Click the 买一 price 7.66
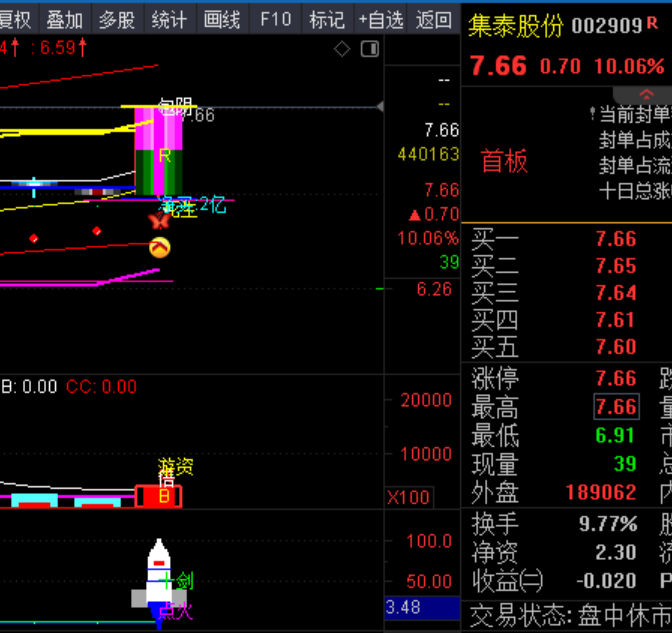Screen dimensions: 672x633 click(x=616, y=239)
